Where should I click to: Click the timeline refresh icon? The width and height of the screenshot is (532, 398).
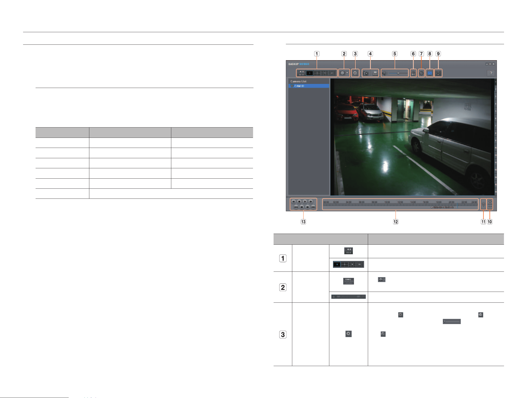483,204
